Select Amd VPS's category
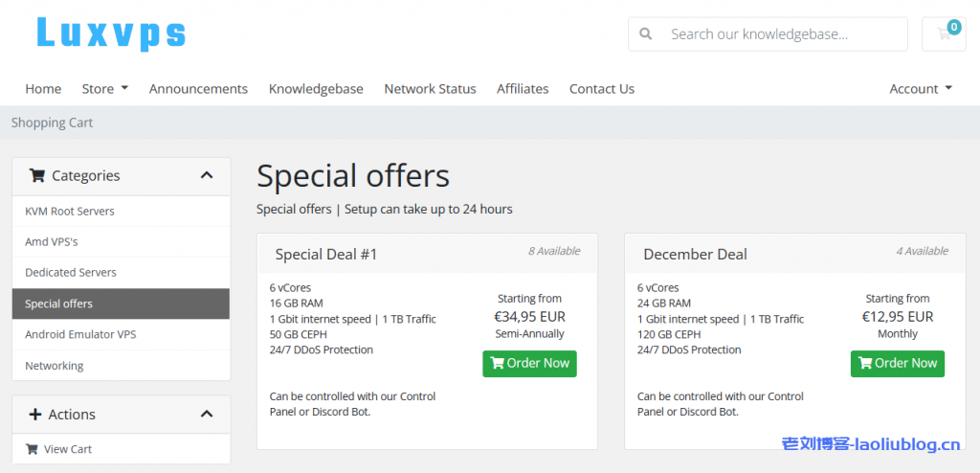980x473 pixels. click(121, 242)
